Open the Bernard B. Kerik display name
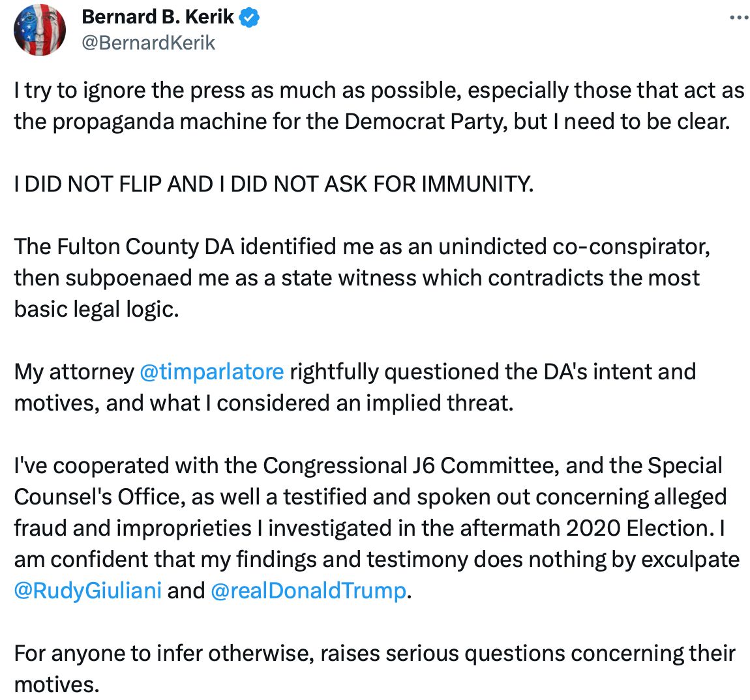Viewport: 750px width, 700px height. coord(157,17)
